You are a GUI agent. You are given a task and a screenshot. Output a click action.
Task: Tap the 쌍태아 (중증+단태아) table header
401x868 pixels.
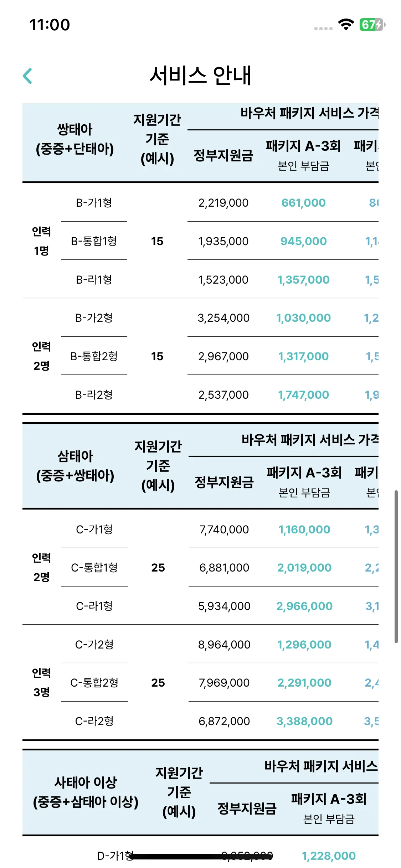75,139
